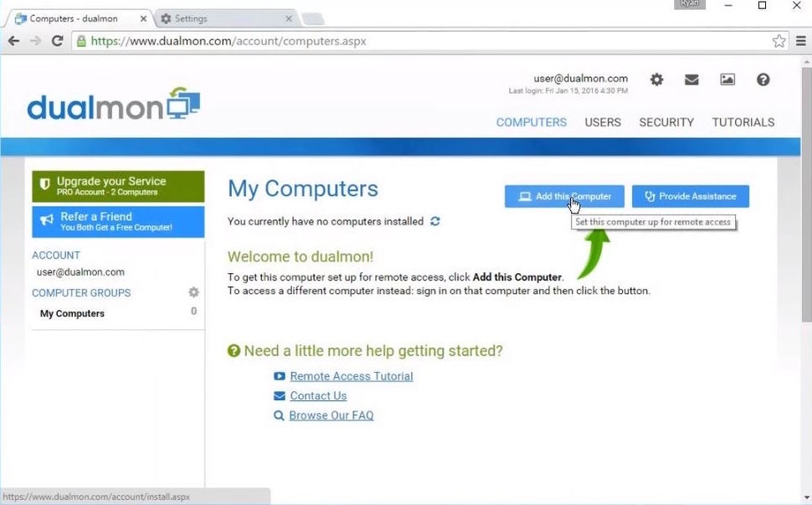Close the Computers - dualmon tab

143,18
